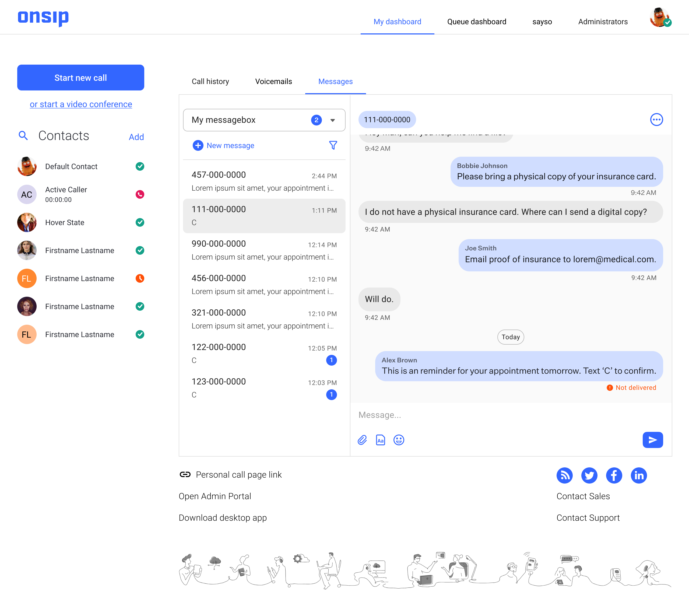Open text formatting options
Viewport: 689px width, 616px height.
click(380, 440)
